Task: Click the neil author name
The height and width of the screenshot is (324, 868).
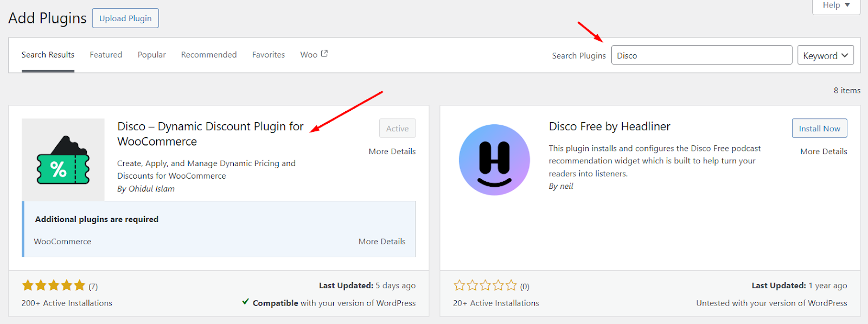Action: pos(566,186)
